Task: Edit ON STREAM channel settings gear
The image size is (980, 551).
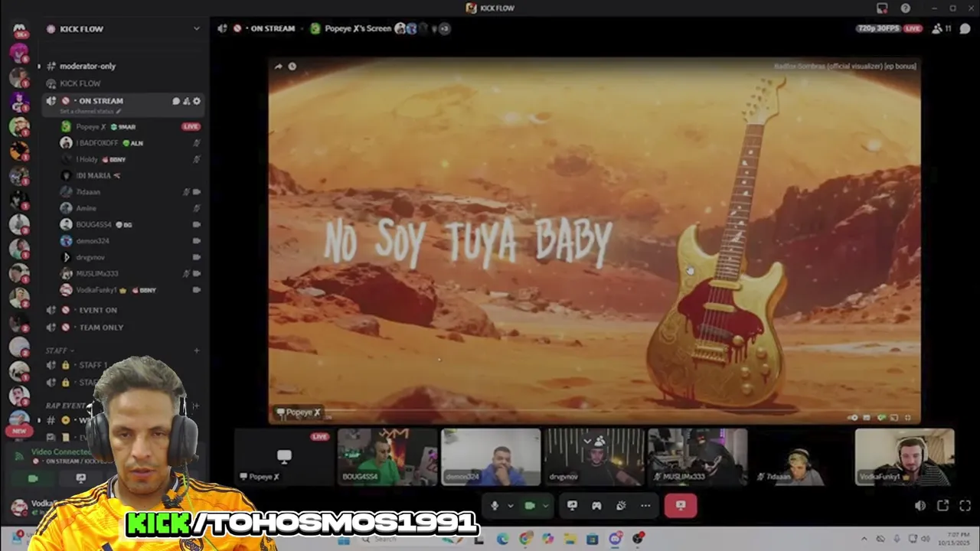Action: tap(197, 101)
